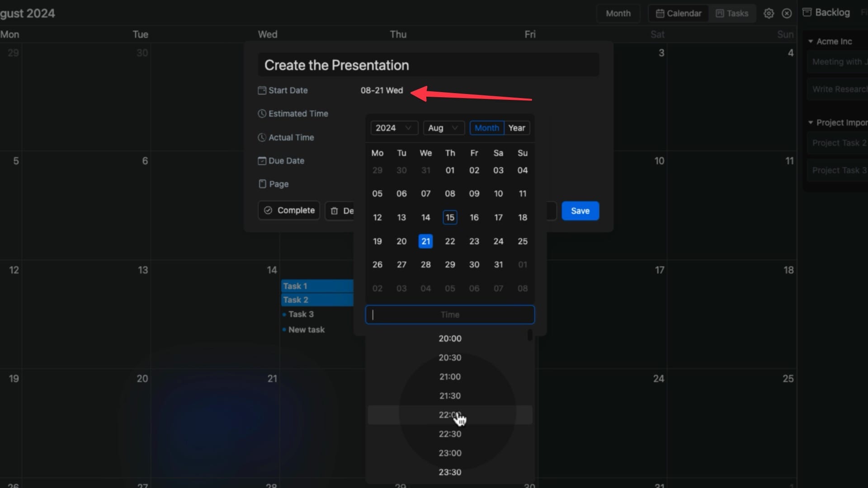Click the clock icon next to Actual Time

click(x=262, y=137)
